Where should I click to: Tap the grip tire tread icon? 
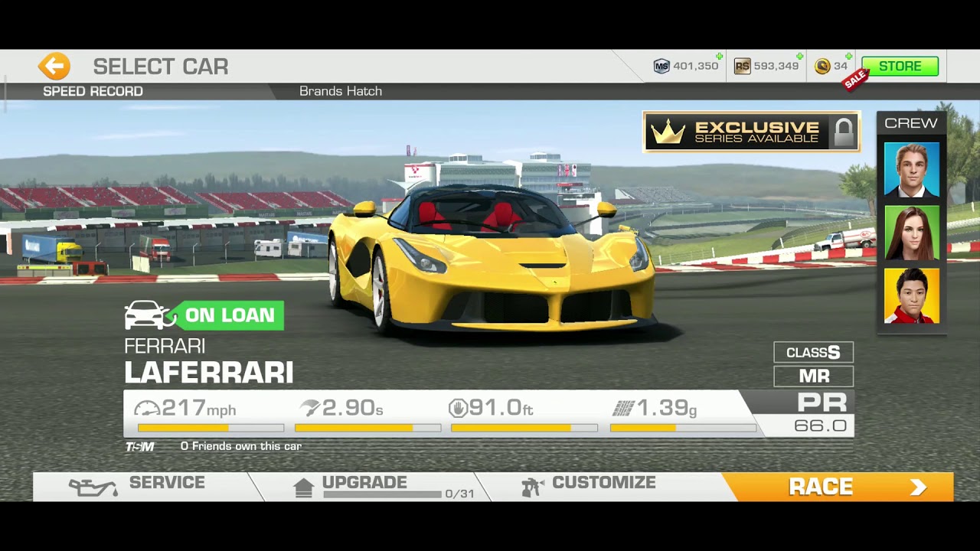pos(623,409)
